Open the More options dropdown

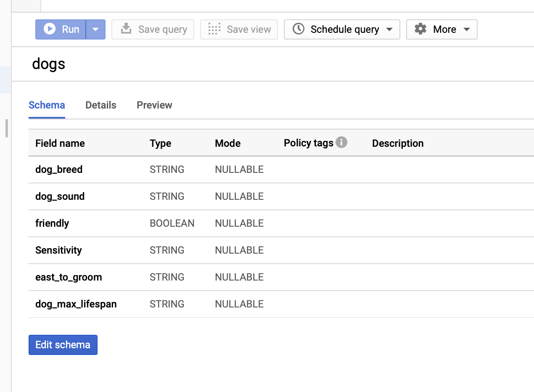tap(467, 29)
